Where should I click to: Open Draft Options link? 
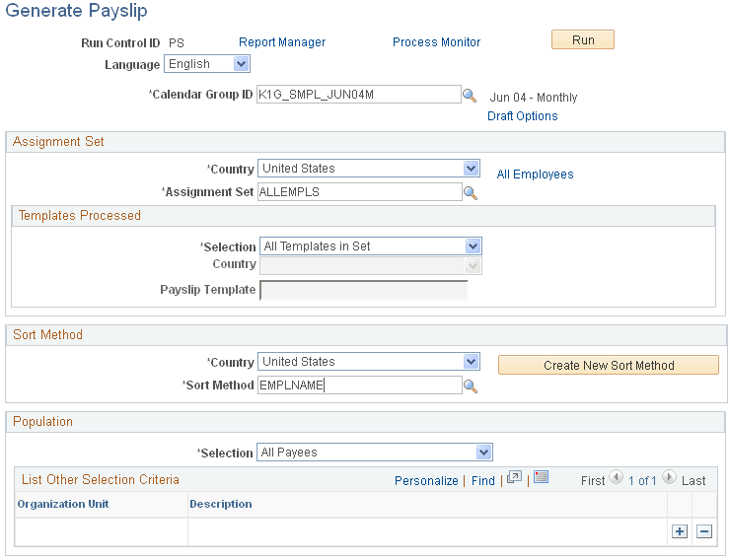pos(523,116)
